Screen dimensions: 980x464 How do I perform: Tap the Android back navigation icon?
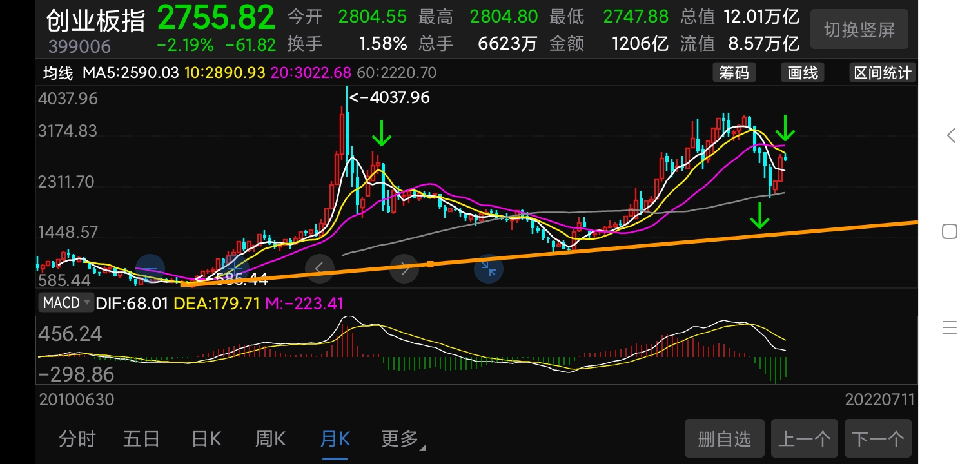pos(950,135)
